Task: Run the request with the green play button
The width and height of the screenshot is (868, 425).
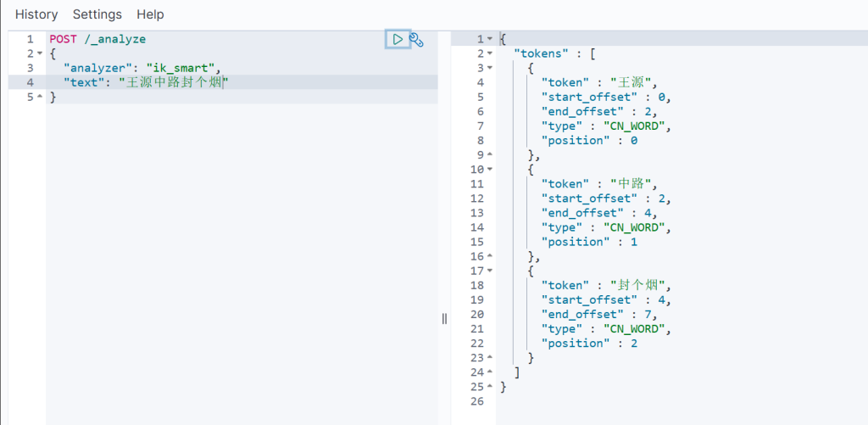Action: tap(397, 39)
